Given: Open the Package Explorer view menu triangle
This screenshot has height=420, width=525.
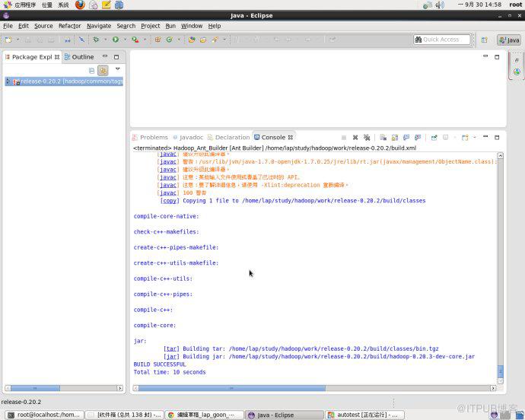Looking at the screenshot, I should coord(117,69).
